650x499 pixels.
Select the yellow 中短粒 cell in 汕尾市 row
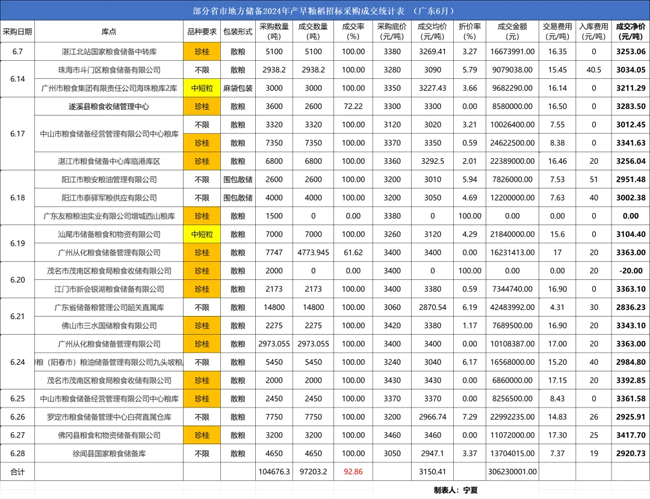tap(203, 233)
